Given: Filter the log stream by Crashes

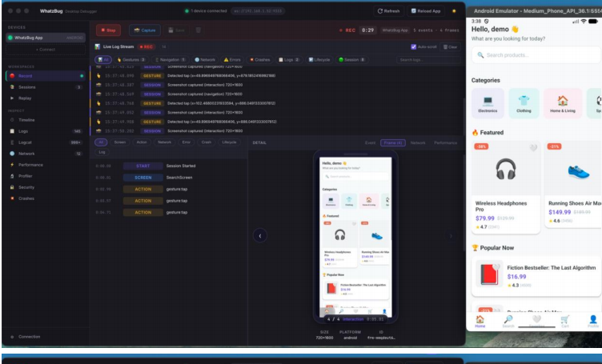Looking at the screenshot, I should pos(260,60).
